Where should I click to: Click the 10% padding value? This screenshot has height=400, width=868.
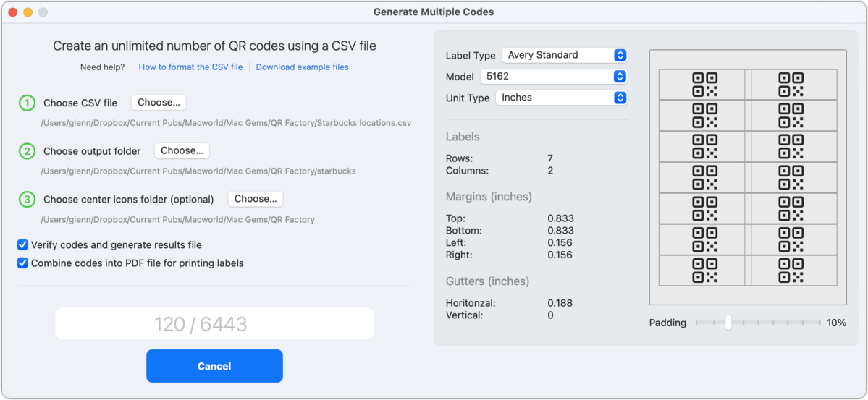836,323
